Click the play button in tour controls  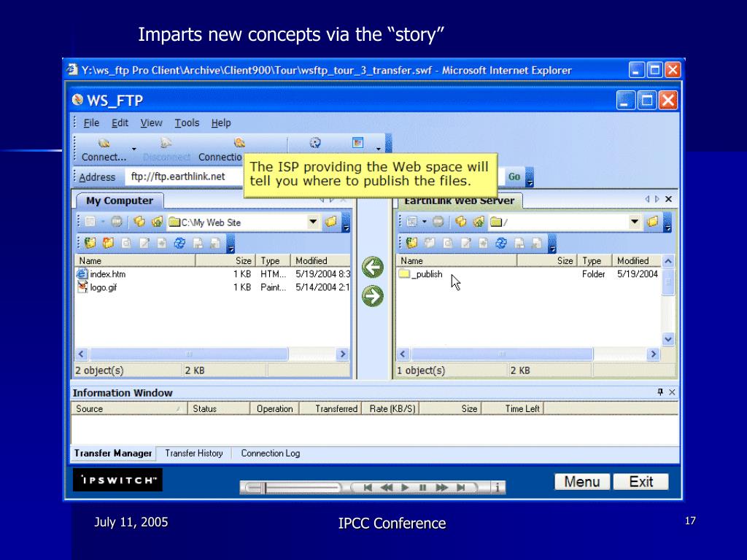pos(405,487)
